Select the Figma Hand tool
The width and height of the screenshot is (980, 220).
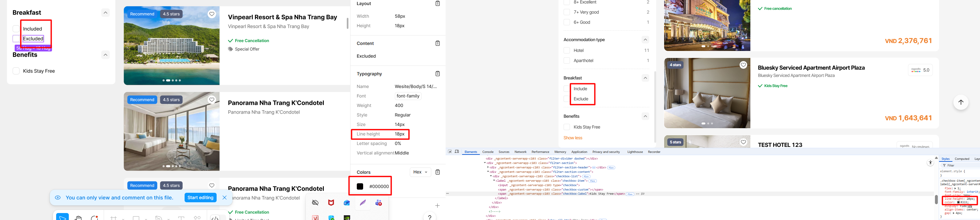pyautogui.click(x=79, y=217)
